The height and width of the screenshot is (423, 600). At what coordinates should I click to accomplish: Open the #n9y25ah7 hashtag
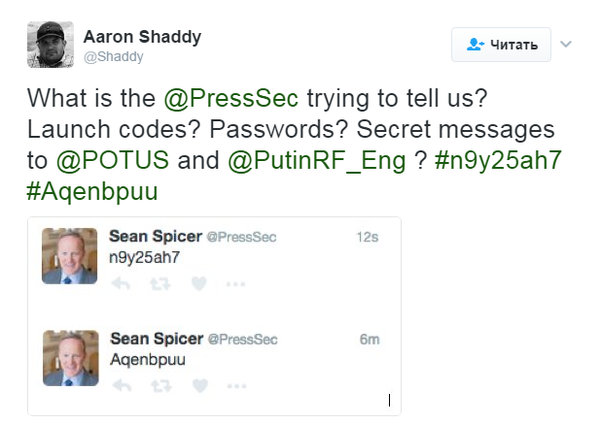click(497, 159)
